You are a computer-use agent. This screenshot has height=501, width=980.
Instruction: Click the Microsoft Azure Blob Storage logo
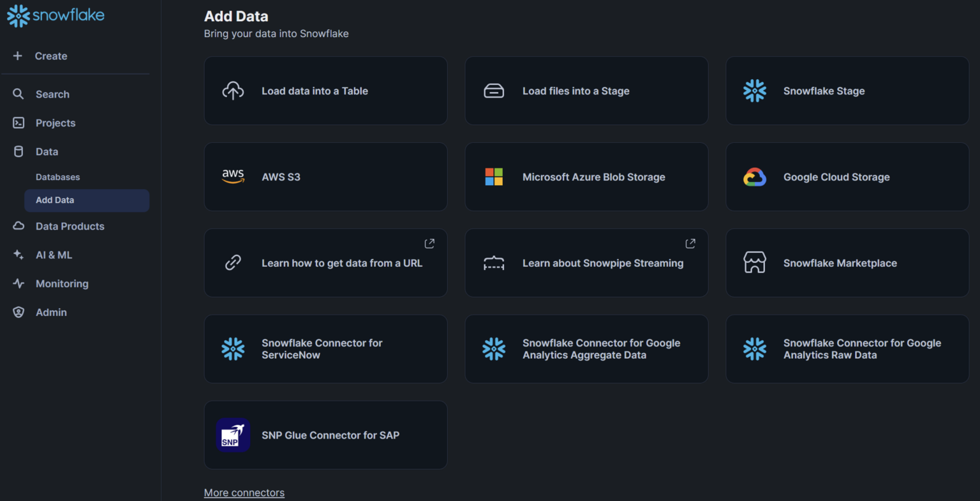click(x=494, y=177)
